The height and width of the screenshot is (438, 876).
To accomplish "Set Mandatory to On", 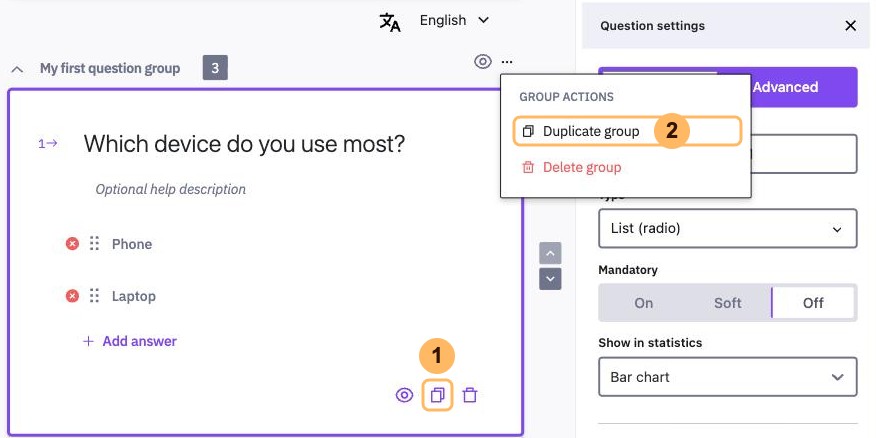I will coord(644,303).
